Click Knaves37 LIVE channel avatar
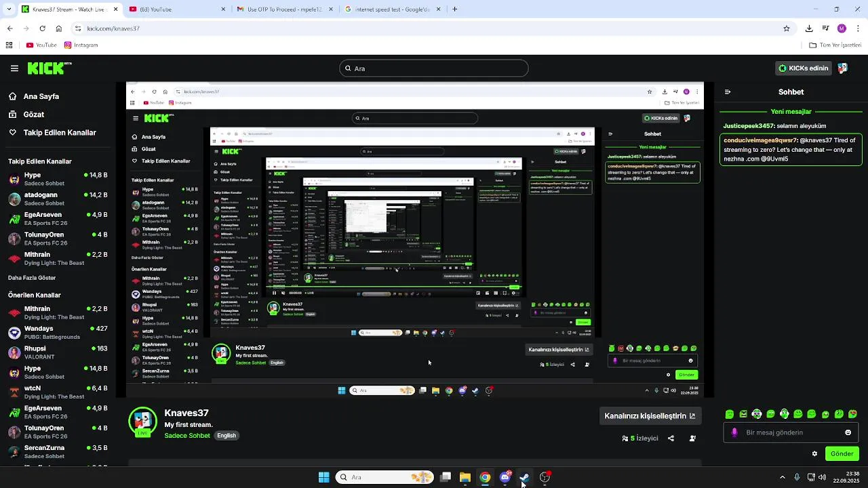The height and width of the screenshot is (488, 868). coord(142,422)
